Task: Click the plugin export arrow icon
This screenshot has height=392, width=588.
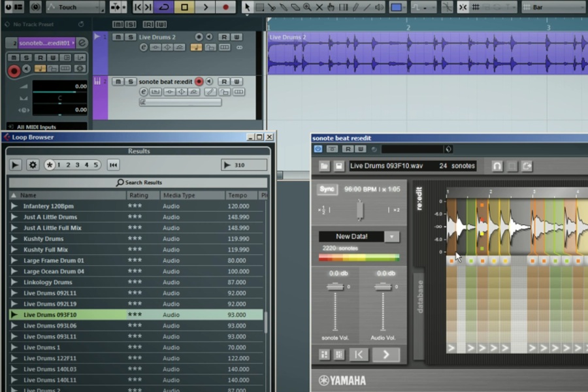Action: point(527,166)
